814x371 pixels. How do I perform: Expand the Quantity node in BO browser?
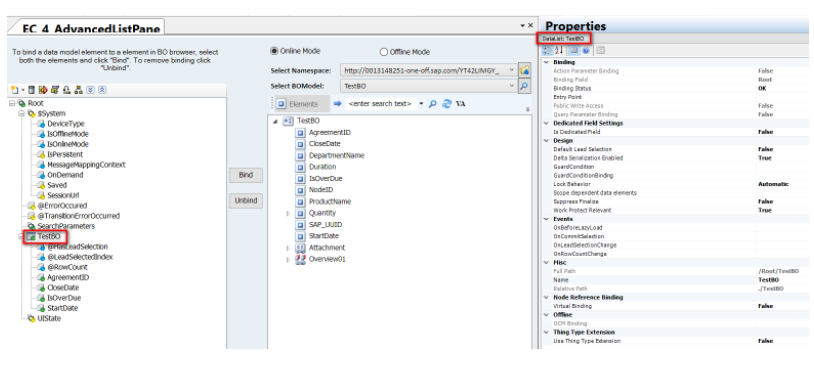tap(289, 213)
